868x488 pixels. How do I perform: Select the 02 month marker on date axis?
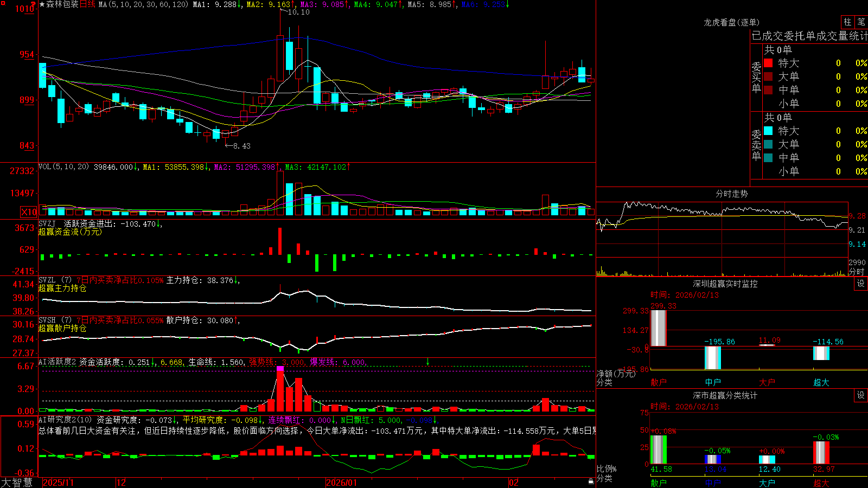pyautogui.click(x=514, y=483)
